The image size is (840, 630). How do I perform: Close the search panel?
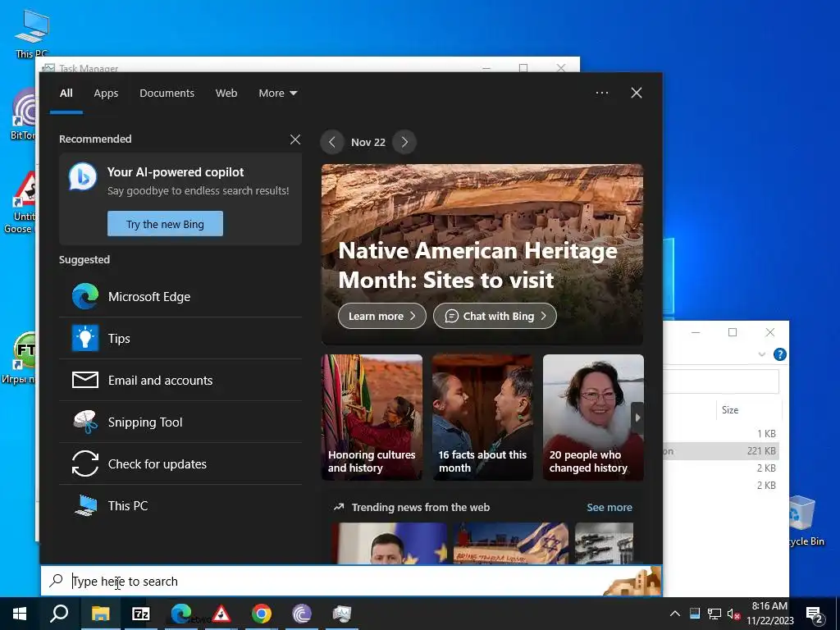click(637, 93)
